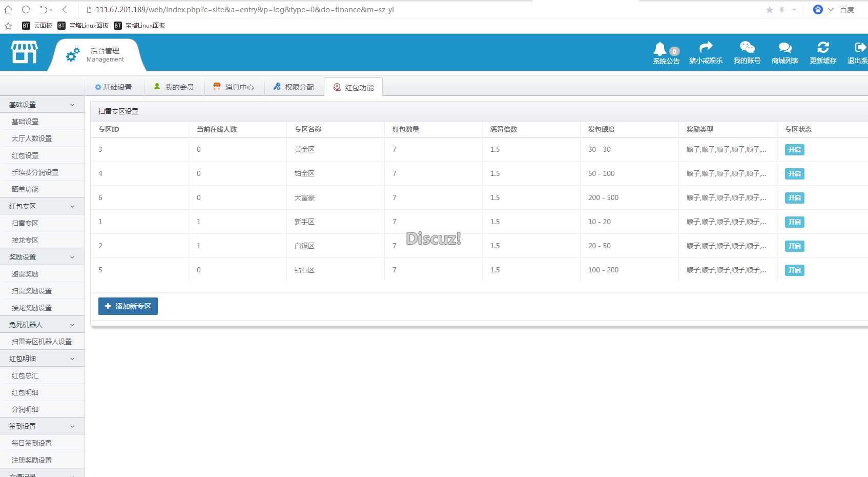Switch to the 我的会员 tab

[x=174, y=87]
